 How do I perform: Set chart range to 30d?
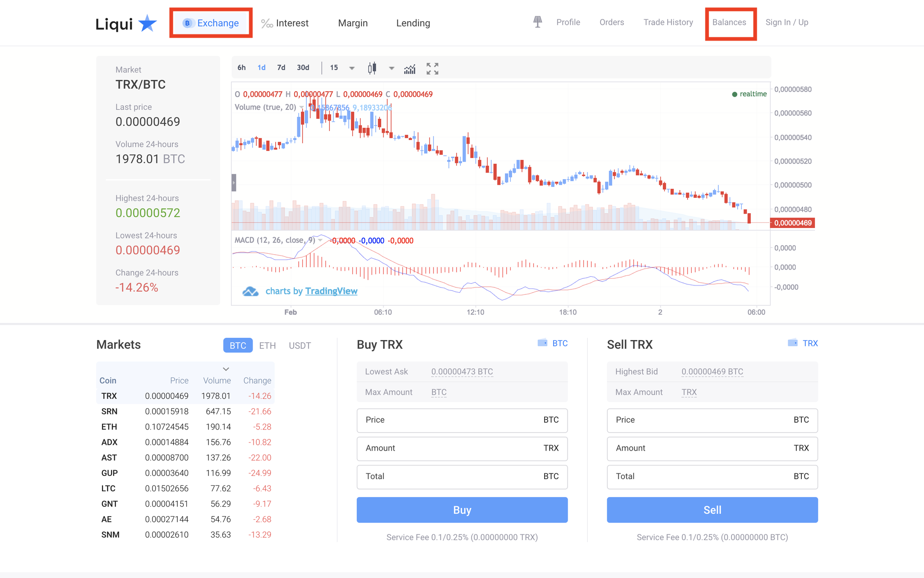303,68
